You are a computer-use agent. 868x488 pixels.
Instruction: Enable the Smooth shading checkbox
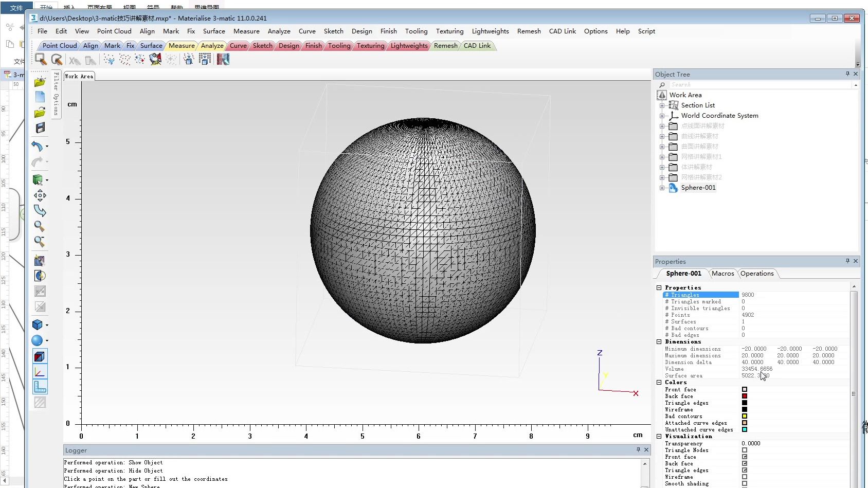pos(744,483)
